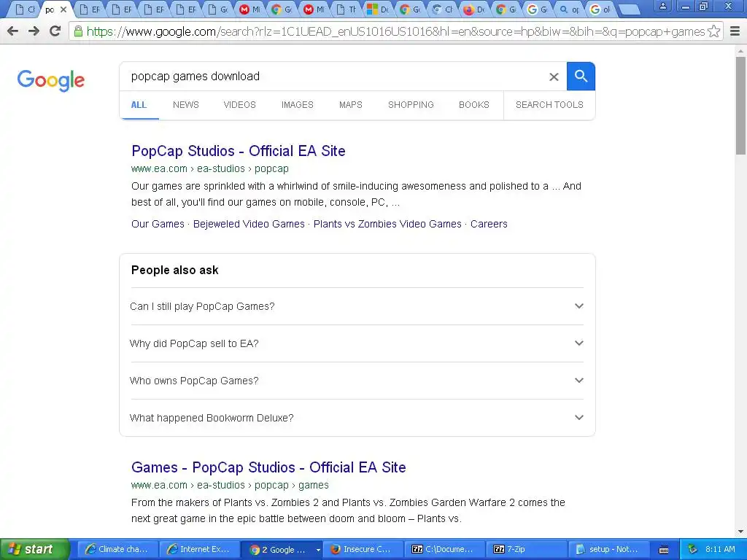Open a new tab button

click(x=630, y=9)
